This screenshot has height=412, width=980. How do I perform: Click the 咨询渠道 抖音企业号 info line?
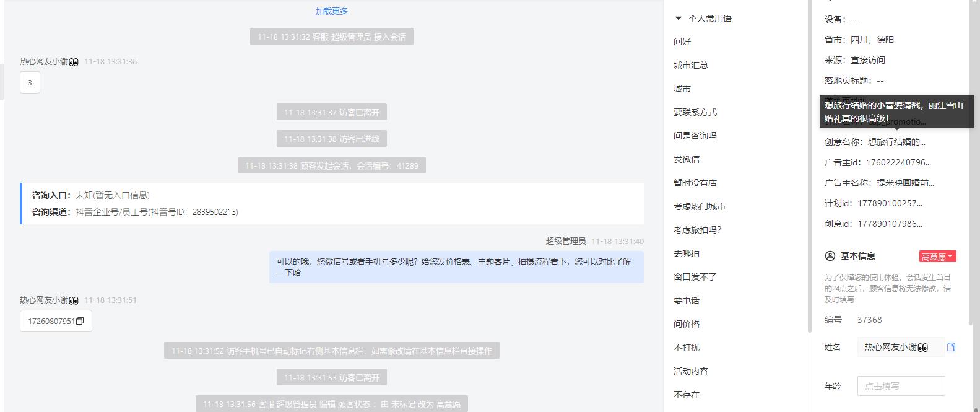135,212
